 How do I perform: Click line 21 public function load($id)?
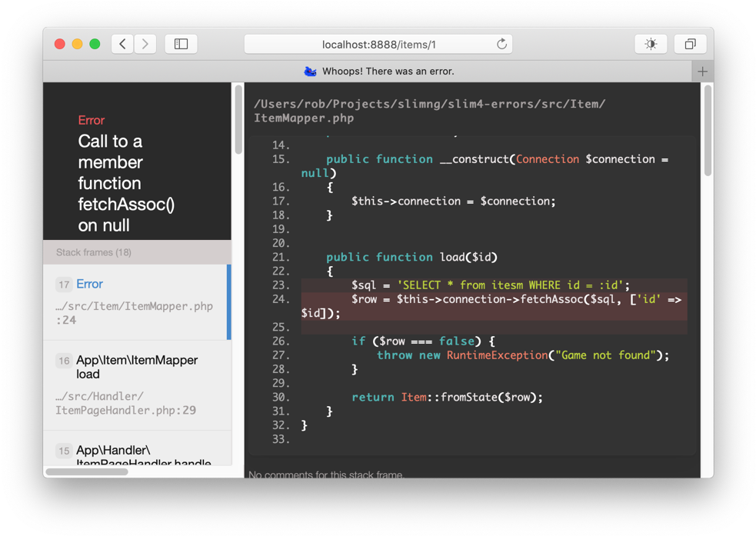(411, 257)
